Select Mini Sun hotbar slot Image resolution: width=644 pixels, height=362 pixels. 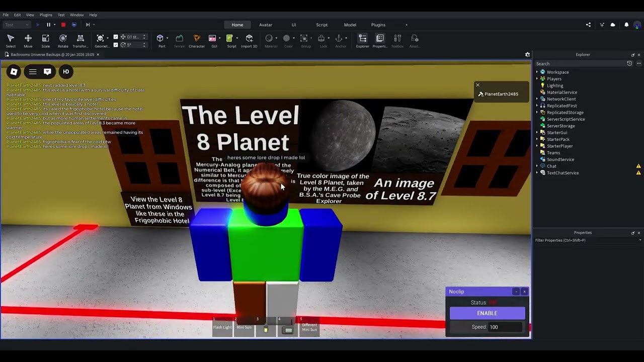(x=244, y=327)
